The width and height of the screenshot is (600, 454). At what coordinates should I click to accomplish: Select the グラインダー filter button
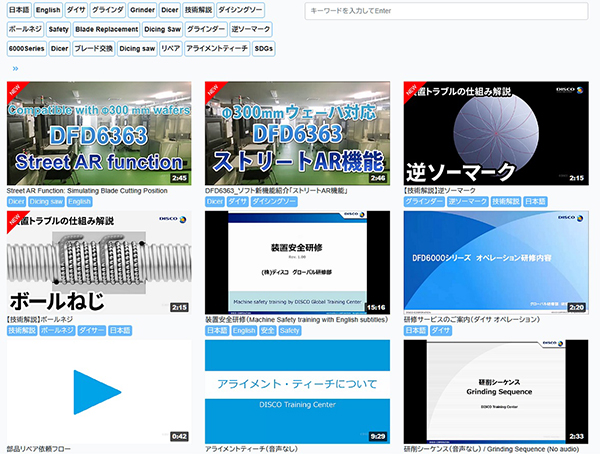[206, 29]
